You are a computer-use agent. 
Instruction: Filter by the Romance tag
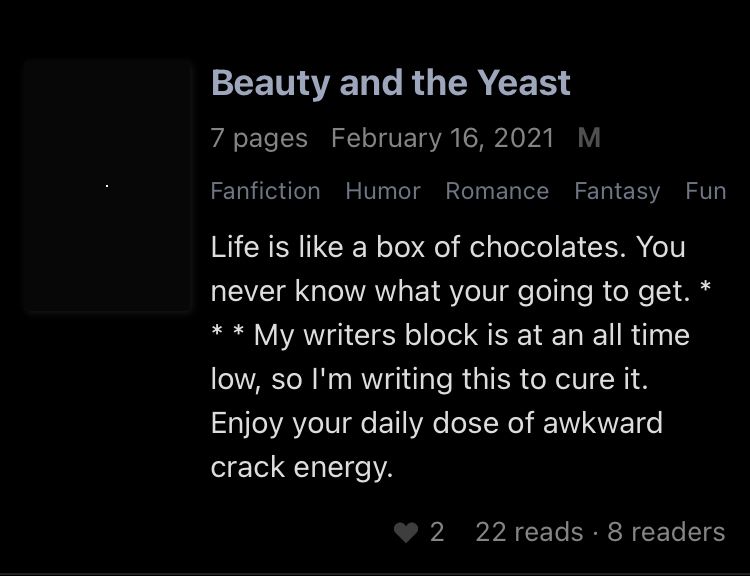point(497,191)
